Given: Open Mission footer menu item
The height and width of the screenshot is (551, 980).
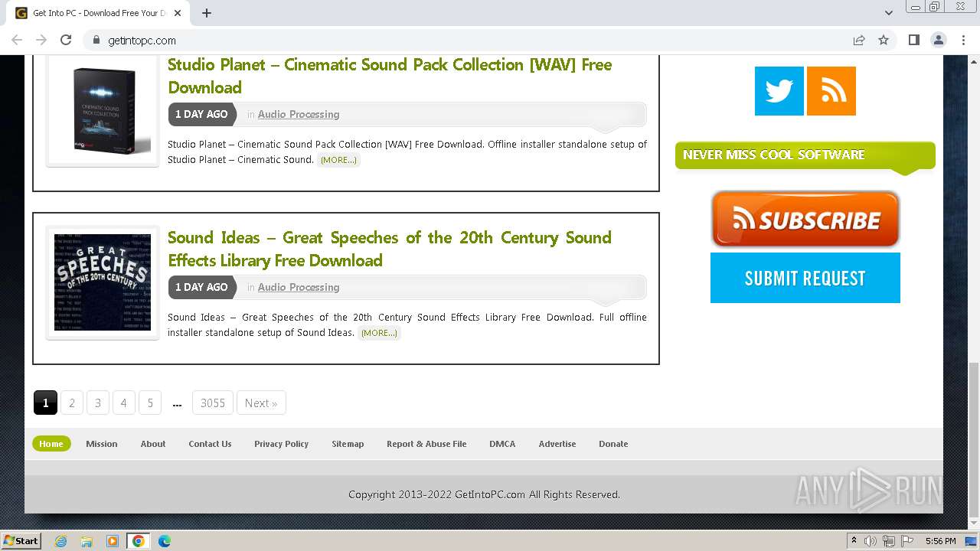Looking at the screenshot, I should 102,444.
